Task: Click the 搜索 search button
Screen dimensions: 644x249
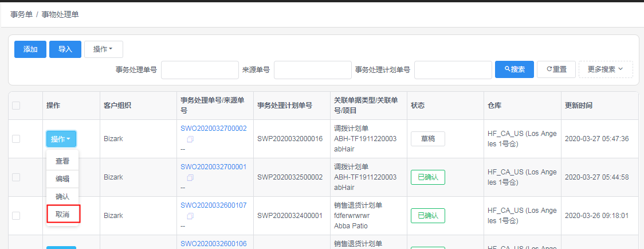Action: point(514,69)
